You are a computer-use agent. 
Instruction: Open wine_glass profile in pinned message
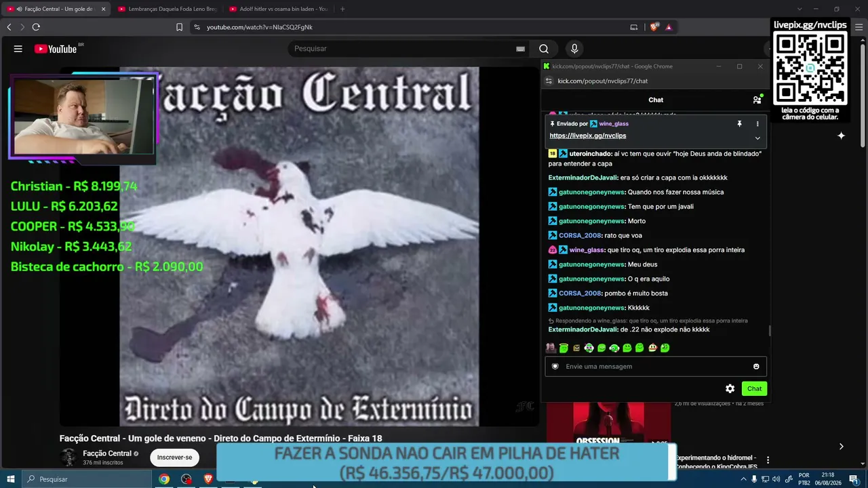pyautogui.click(x=614, y=124)
